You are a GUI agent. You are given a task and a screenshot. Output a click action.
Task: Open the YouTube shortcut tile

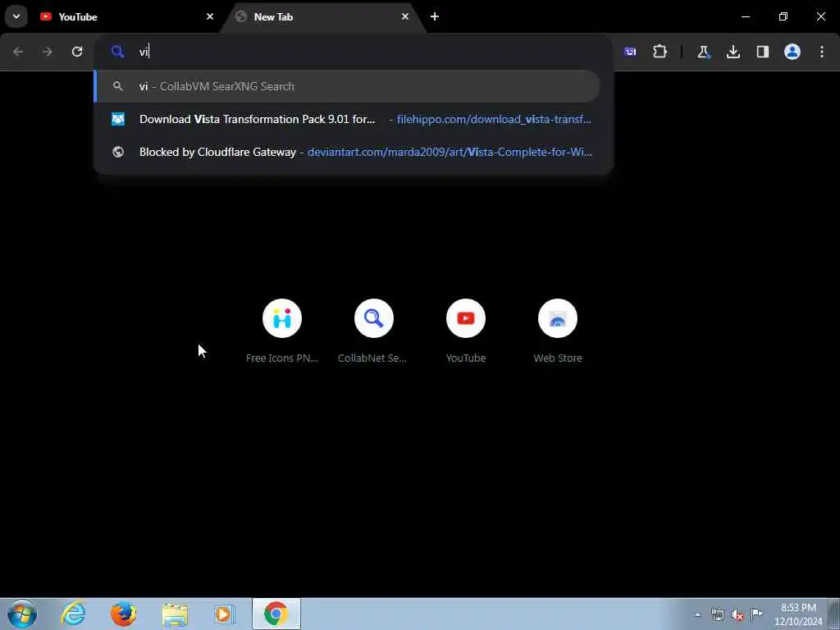(x=466, y=331)
